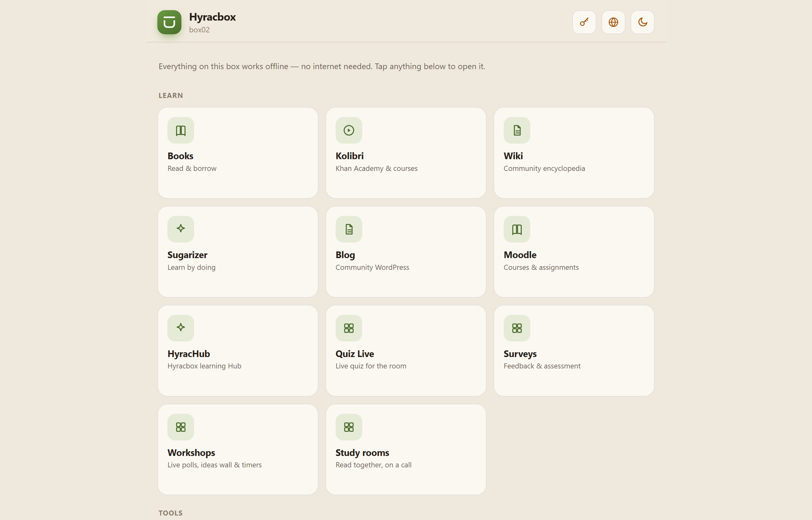Viewport: 812px width, 520px height.
Task: Click the 'box02' hostname label
Action: [199, 30]
